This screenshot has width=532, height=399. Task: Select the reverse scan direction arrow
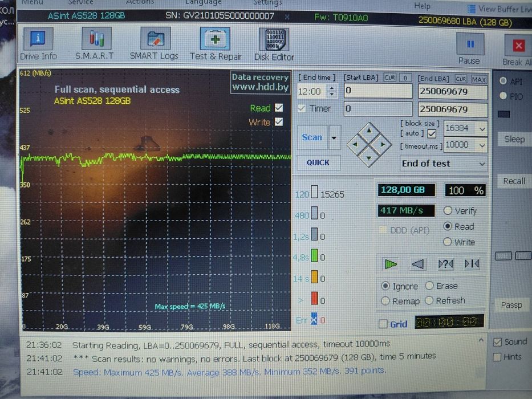[x=417, y=263]
